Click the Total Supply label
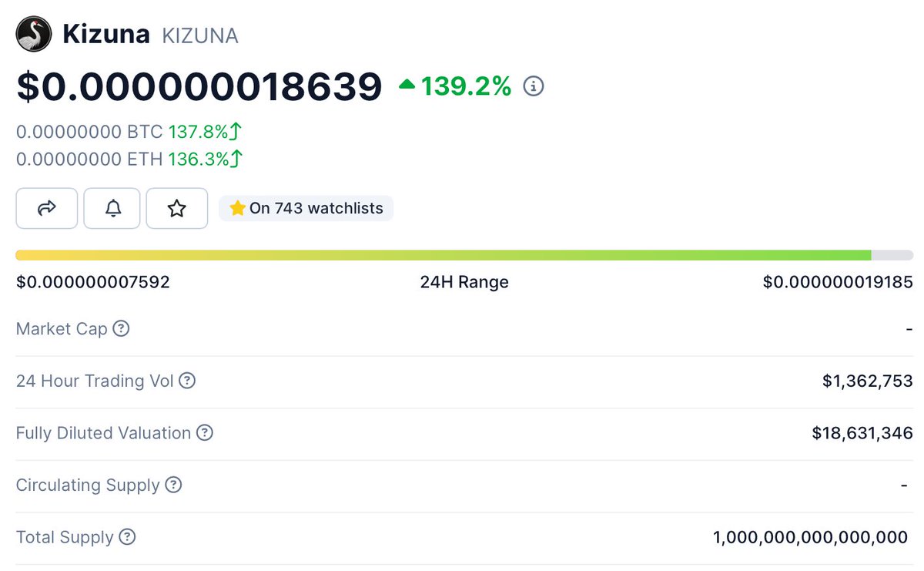 tap(65, 537)
